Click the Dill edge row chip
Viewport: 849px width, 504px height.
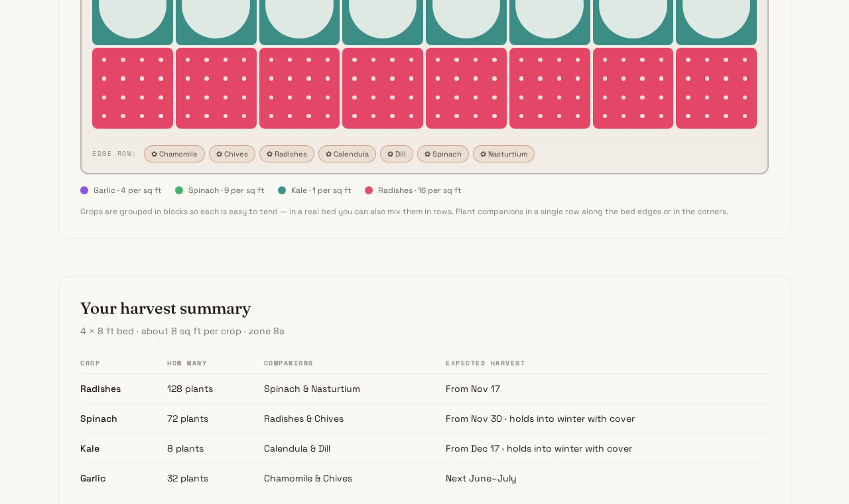click(397, 154)
